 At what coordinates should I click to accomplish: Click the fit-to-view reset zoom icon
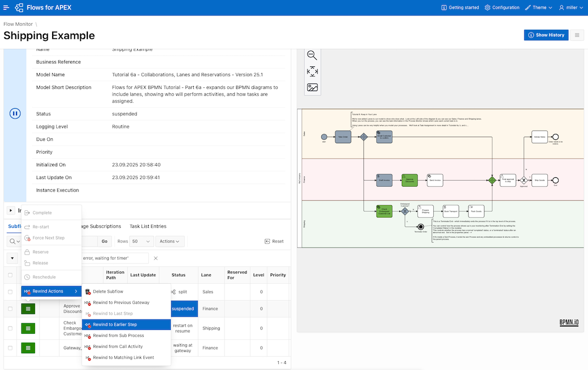312,71
